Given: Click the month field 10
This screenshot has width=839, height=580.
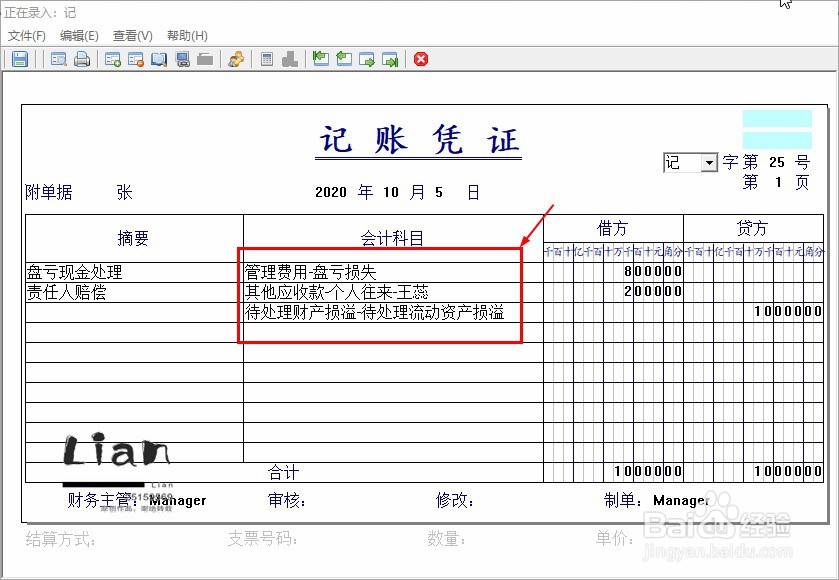Looking at the screenshot, I should (x=391, y=192).
